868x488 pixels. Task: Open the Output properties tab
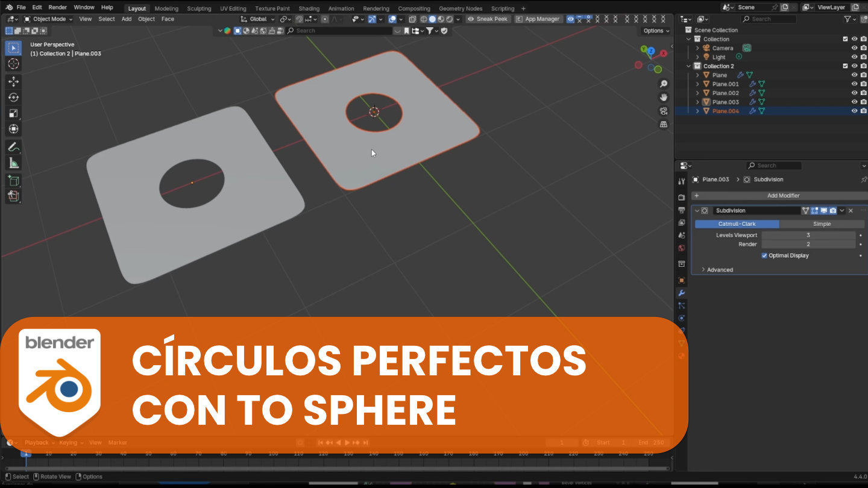(682, 210)
